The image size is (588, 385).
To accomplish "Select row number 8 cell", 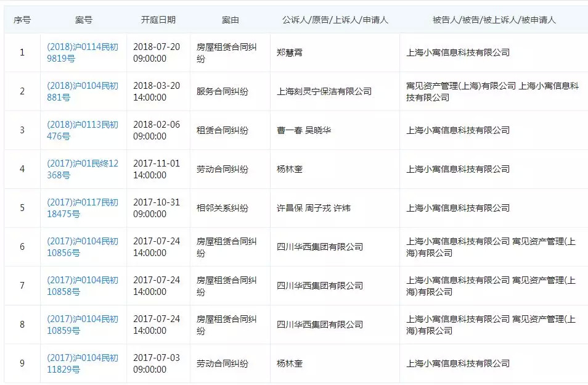I will point(22,325).
